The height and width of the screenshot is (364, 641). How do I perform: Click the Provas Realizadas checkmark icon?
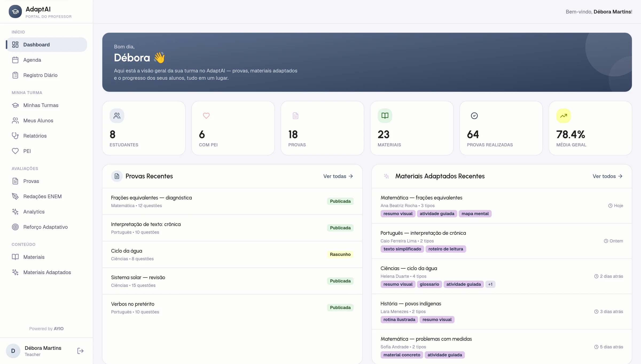(474, 116)
